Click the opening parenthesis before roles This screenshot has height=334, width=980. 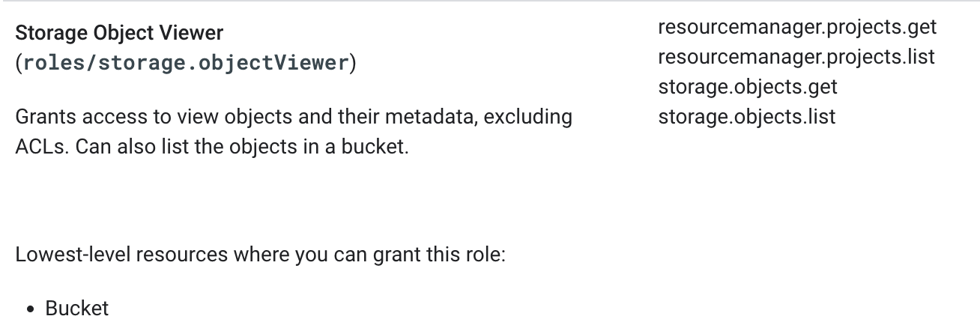tap(19, 63)
